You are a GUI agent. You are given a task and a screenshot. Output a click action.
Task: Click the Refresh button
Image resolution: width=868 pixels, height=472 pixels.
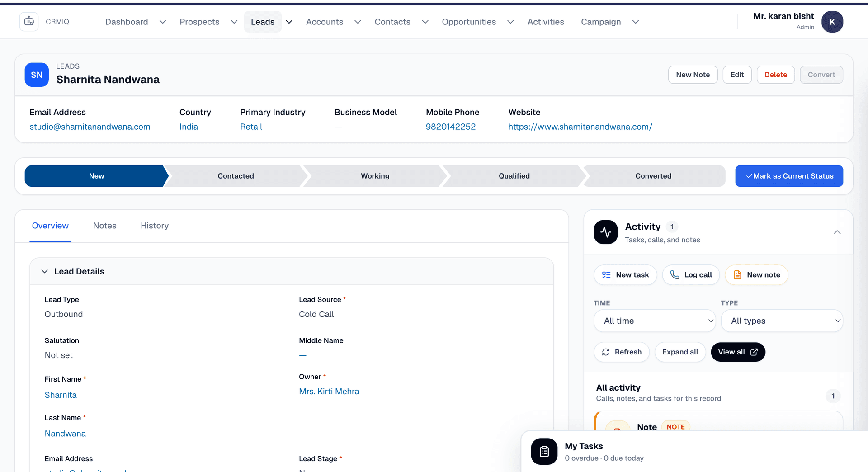pos(622,352)
